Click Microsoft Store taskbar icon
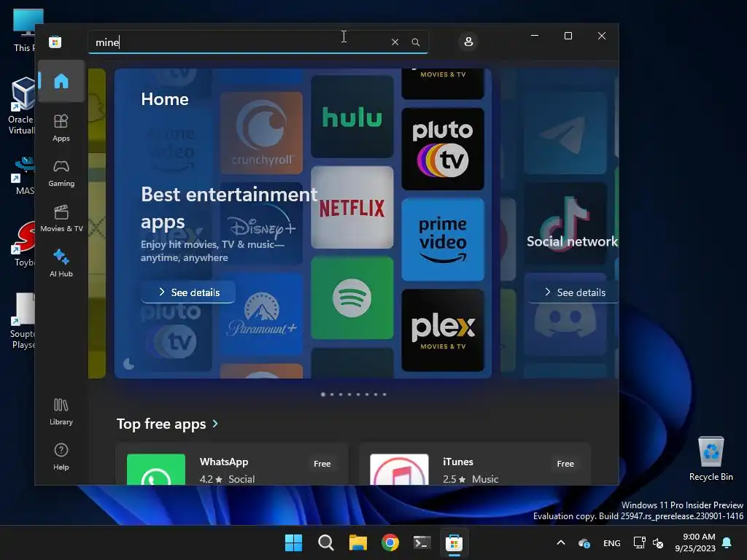 (454, 542)
